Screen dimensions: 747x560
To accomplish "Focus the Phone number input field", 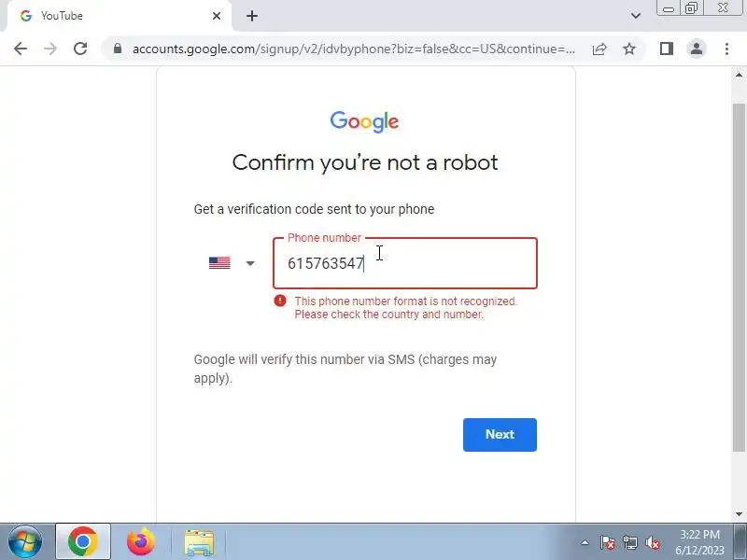I will pyautogui.click(x=405, y=263).
